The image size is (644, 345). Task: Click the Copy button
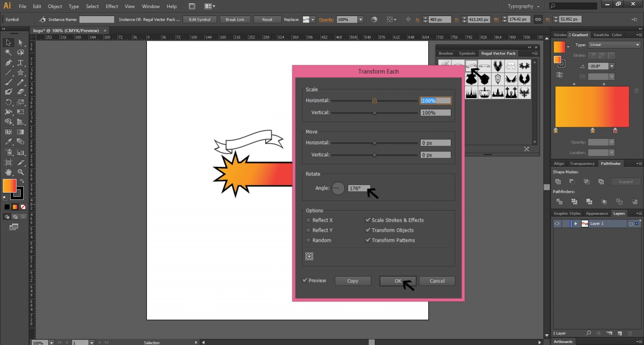[x=353, y=281]
